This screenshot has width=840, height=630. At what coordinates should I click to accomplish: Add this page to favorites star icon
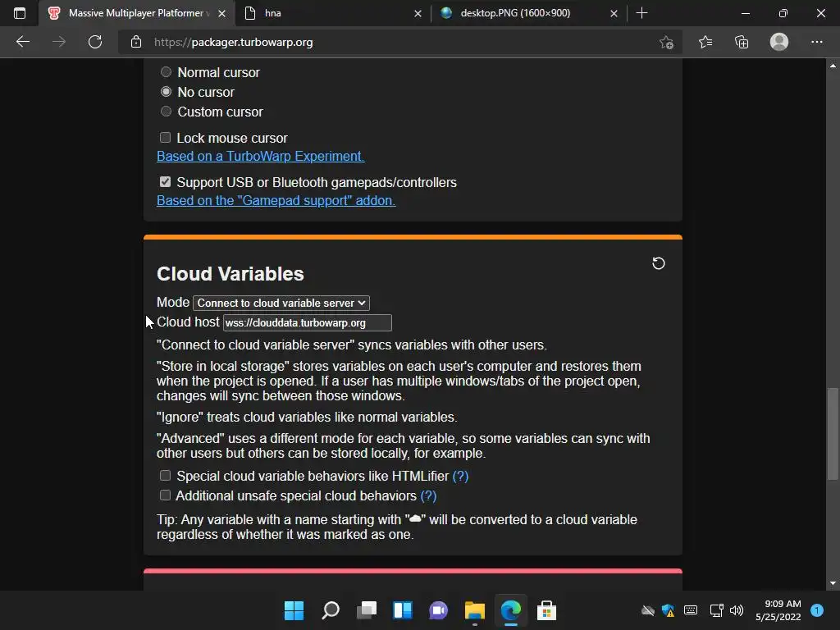[666, 42]
